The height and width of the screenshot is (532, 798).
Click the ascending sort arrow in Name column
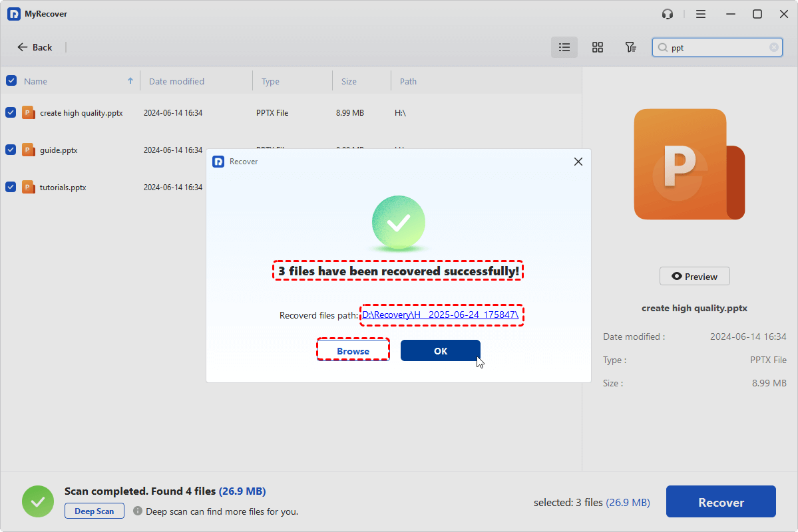(130, 81)
